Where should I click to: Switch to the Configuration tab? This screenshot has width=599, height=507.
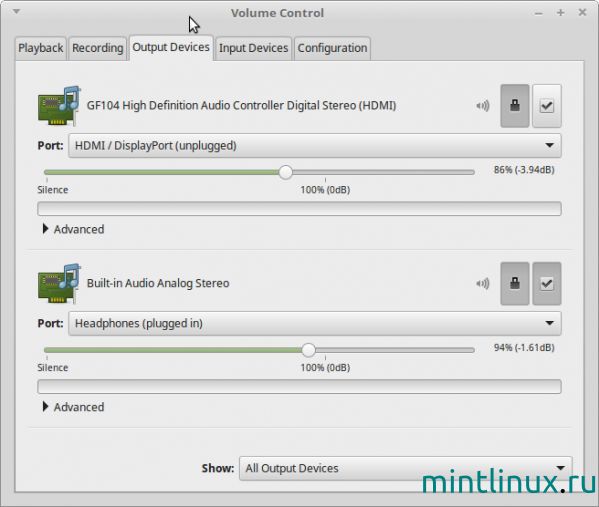(x=332, y=48)
